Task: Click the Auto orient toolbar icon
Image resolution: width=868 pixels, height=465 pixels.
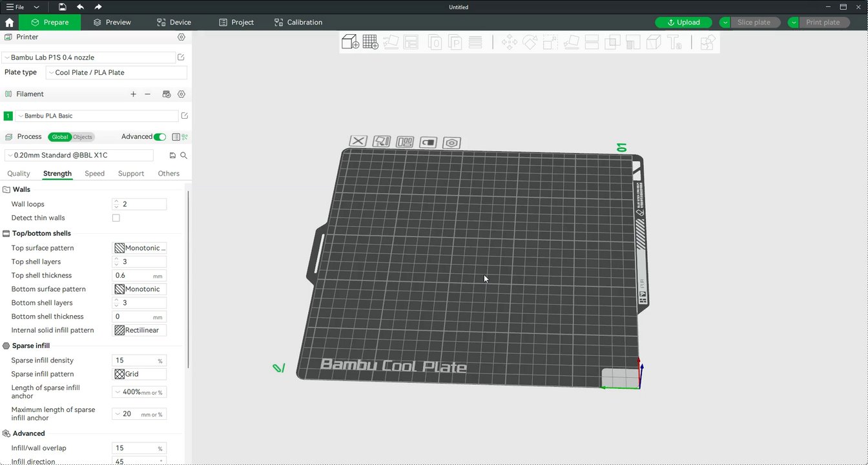Action: coord(391,43)
